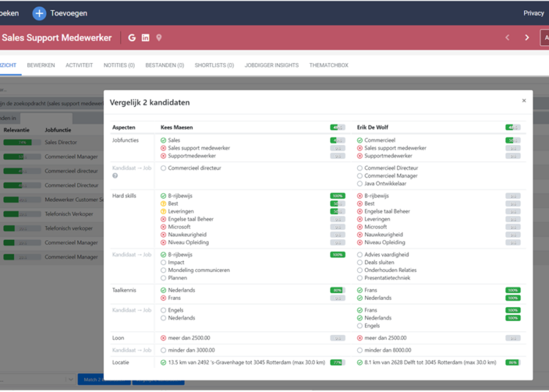Open the Google search icon in header
The height and width of the screenshot is (392, 549).
pyautogui.click(x=132, y=38)
